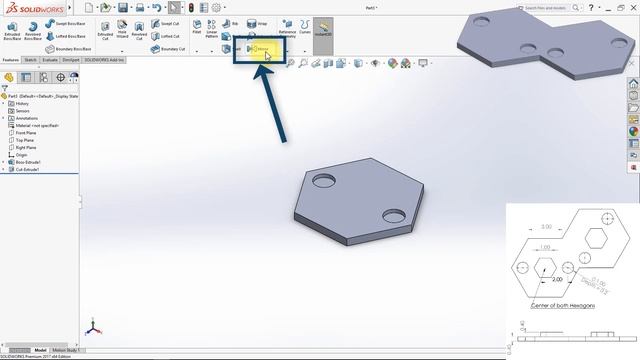Activate the Boundary Boss/Base feature

click(x=68, y=49)
